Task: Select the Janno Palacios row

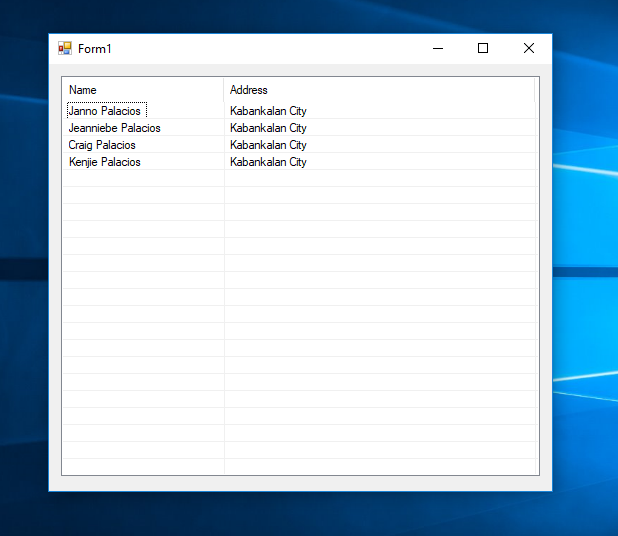Action: point(105,111)
